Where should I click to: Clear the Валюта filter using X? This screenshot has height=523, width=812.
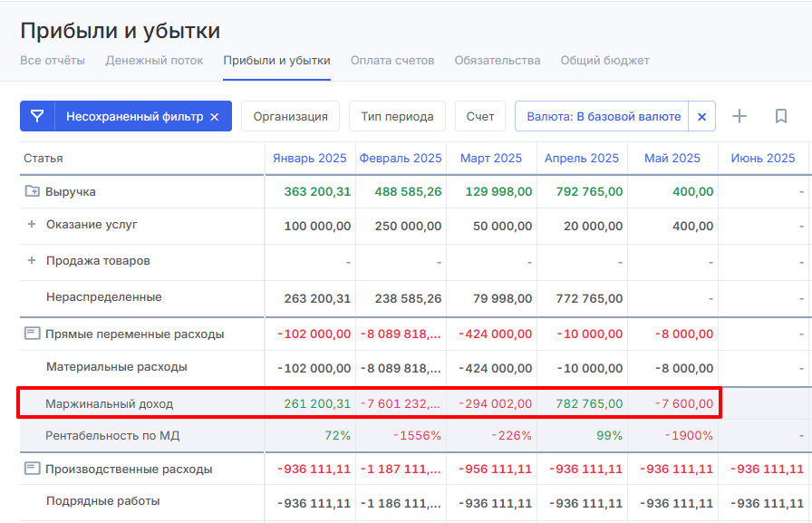pos(701,117)
